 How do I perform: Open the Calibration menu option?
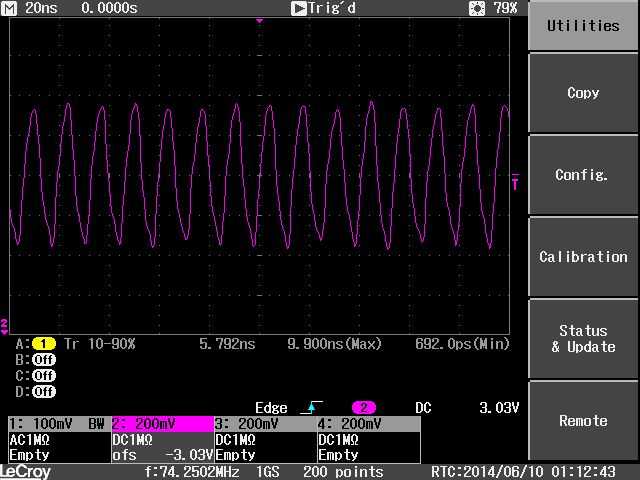(x=583, y=257)
